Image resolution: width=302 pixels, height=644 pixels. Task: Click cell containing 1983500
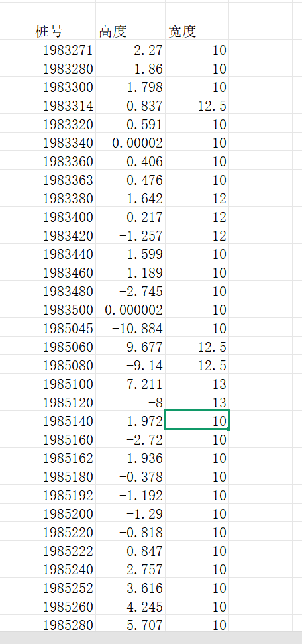(x=64, y=309)
